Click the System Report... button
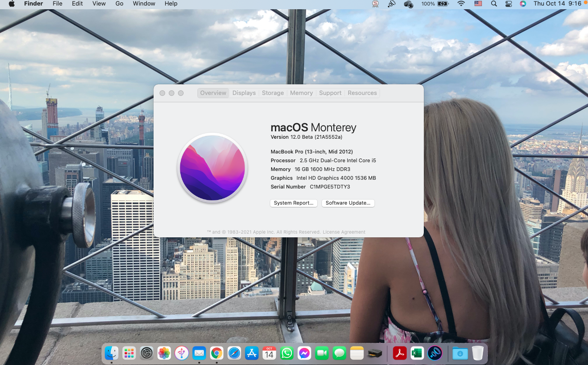This screenshot has width=588, height=365. 294,203
